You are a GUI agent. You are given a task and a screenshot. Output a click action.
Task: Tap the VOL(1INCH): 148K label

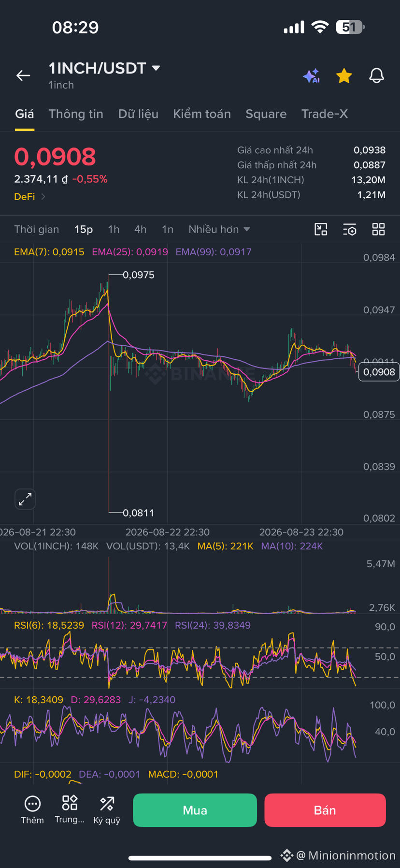click(x=56, y=546)
